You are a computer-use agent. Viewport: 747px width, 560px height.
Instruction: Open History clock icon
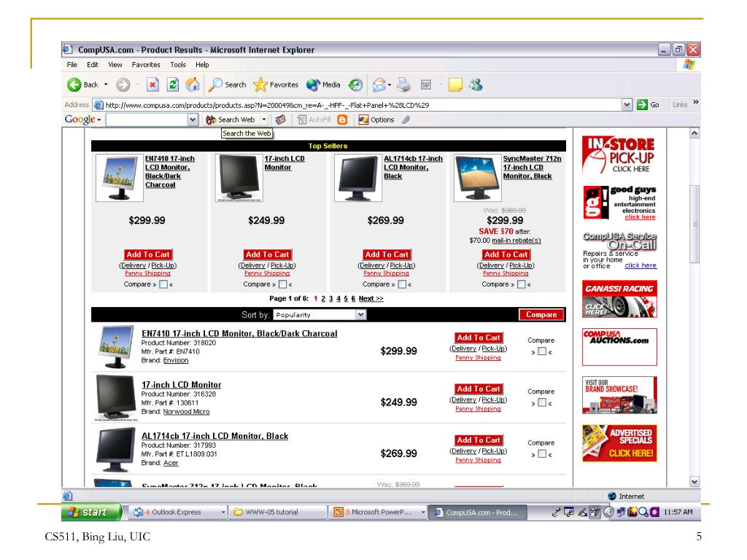355,85
